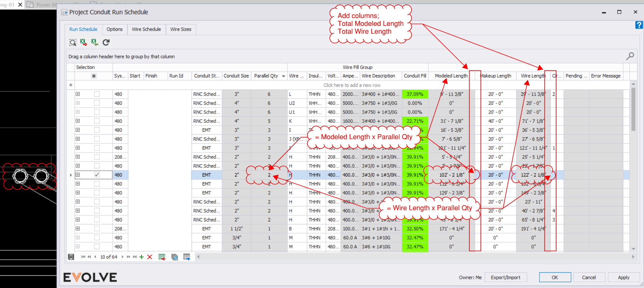Click the Export to Excel icon
Image resolution: width=644 pixels, height=288 pixels.
pyautogui.click(x=83, y=42)
